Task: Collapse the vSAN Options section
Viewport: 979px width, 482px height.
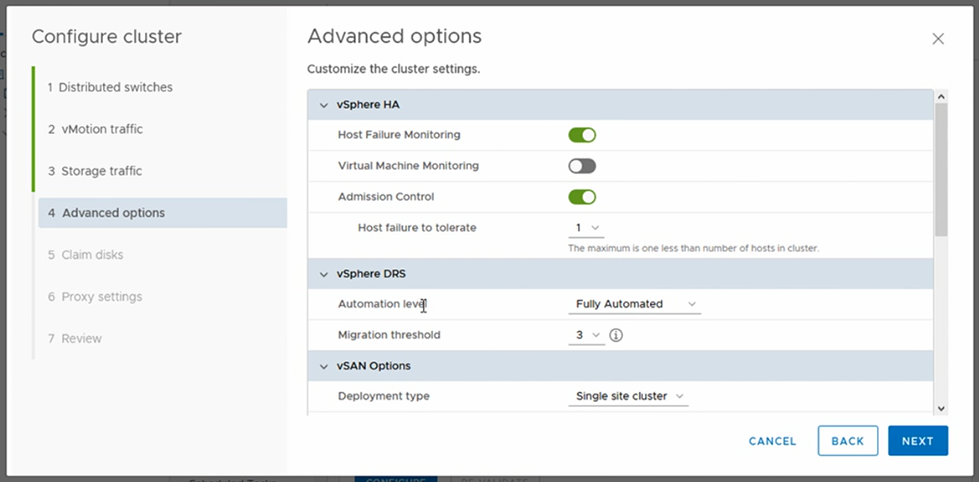Action: tap(323, 366)
